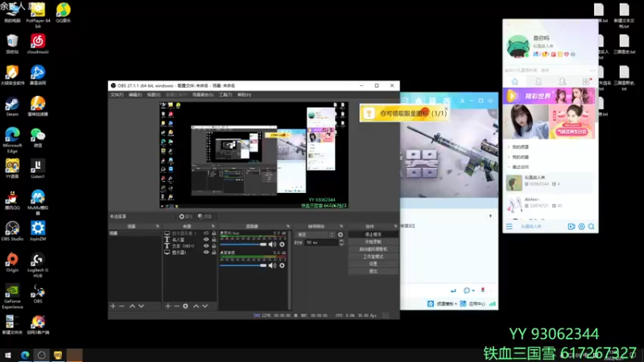The height and width of the screenshot is (362, 644).
Task: Pop out the audio mixer dock panel
Action: click(288, 226)
